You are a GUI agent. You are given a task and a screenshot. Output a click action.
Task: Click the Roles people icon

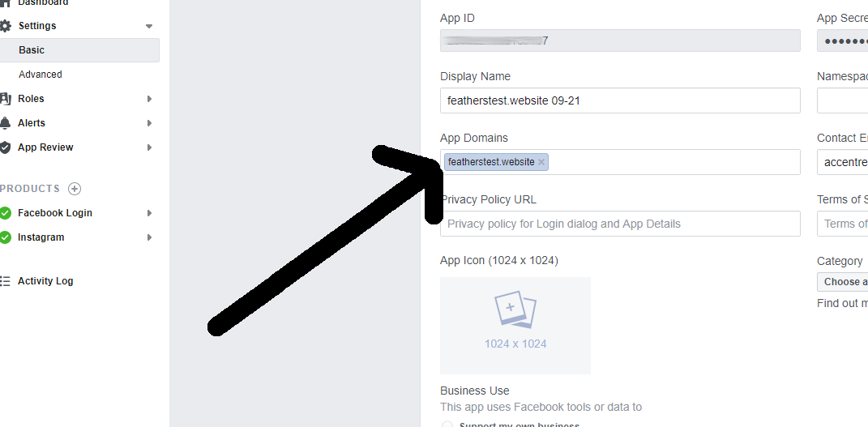tap(5, 99)
